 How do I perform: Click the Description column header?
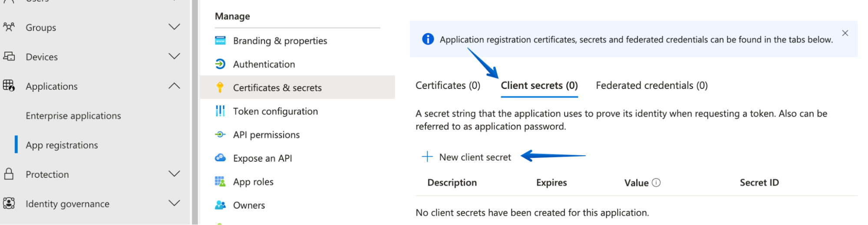pyautogui.click(x=452, y=183)
